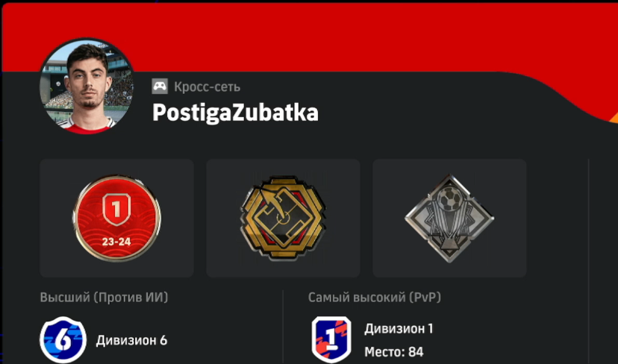Select the PostigaZubatka username text
618x364 pixels.
[x=235, y=113]
